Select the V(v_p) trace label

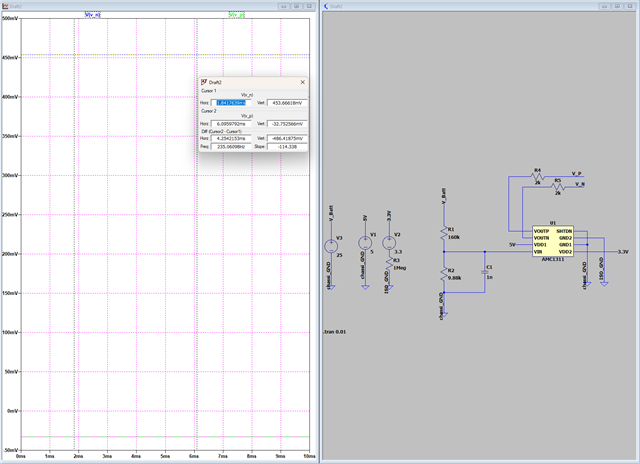click(x=237, y=15)
